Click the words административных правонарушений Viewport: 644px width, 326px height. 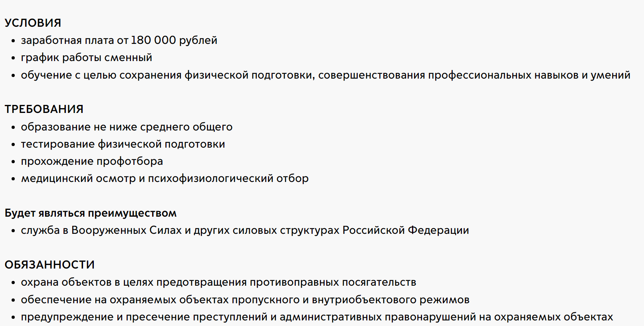tap(378, 317)
